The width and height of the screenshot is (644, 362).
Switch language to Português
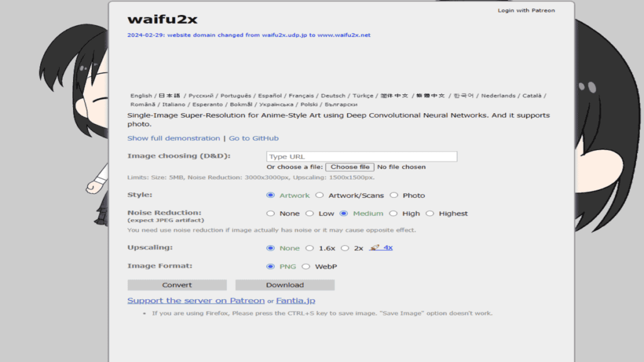coord(236,96)
